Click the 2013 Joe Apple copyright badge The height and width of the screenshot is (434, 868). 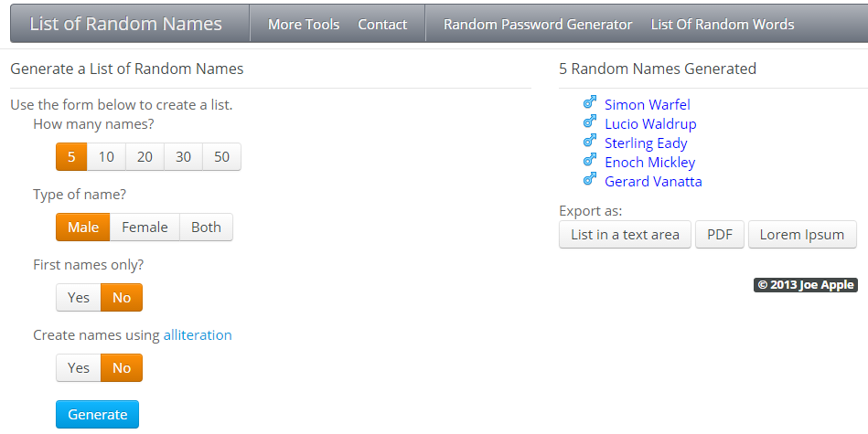pyautogui.click(x=805, y=285)
